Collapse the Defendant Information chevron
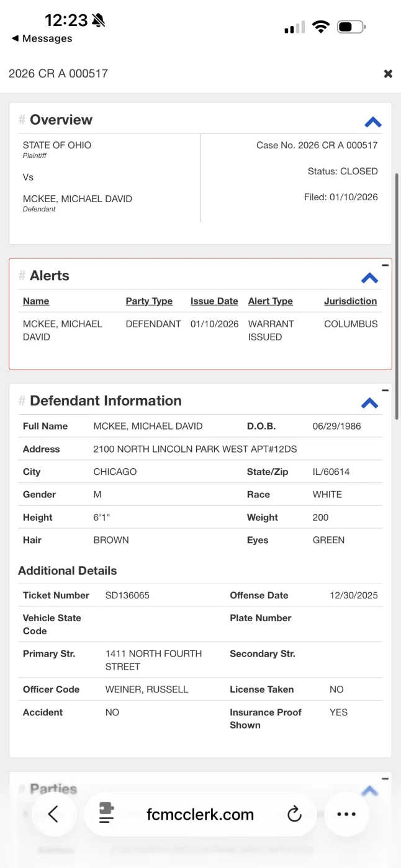 [x=370, y=403]
